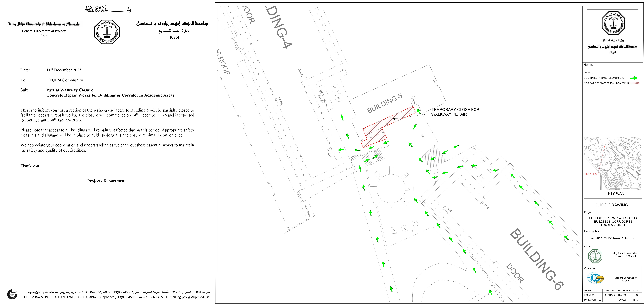The height and width of the screenshot is (304, 644).
Task: Click the Kabbani Construction Group logo
Action: pyautogui.click(x=596, y=278)
